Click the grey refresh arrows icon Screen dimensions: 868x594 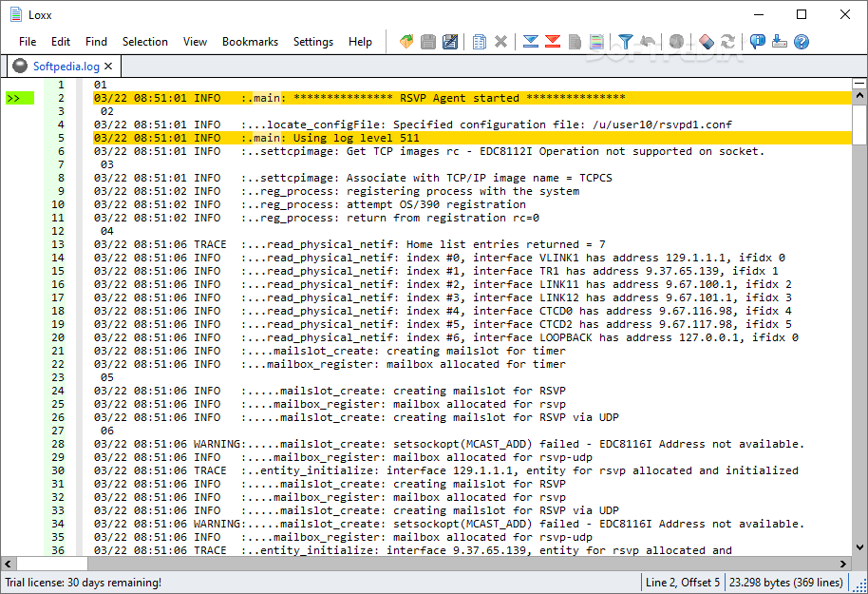tap(728, 42)
